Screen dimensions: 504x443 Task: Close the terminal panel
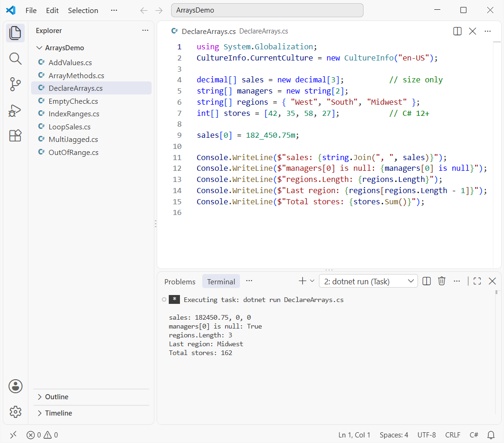coord(492,281)
